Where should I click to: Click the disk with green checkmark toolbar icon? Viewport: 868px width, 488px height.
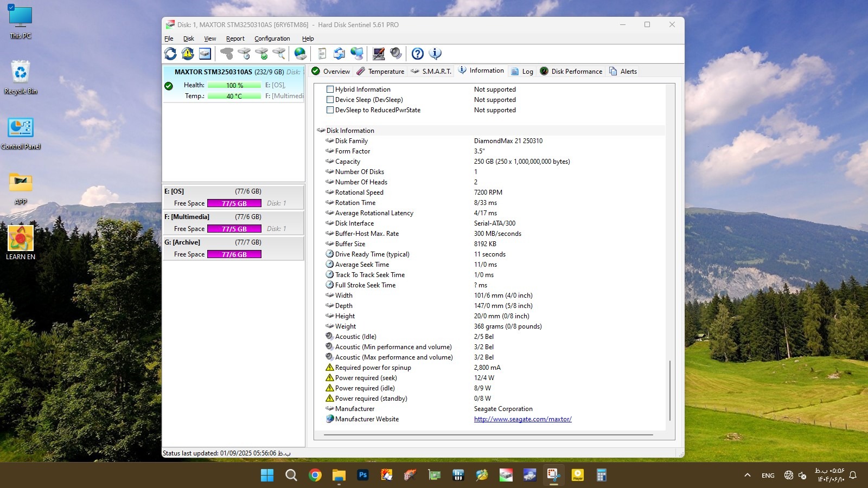tap(261, 53)
